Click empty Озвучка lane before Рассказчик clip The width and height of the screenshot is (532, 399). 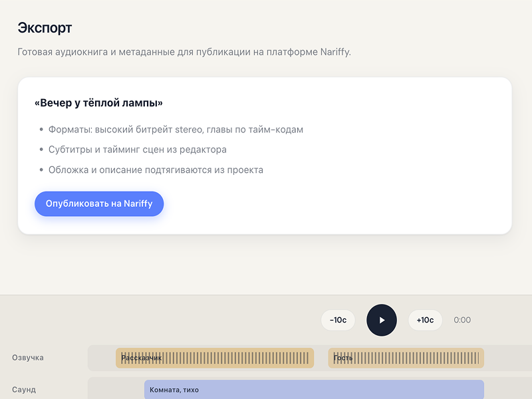point(102,358)
